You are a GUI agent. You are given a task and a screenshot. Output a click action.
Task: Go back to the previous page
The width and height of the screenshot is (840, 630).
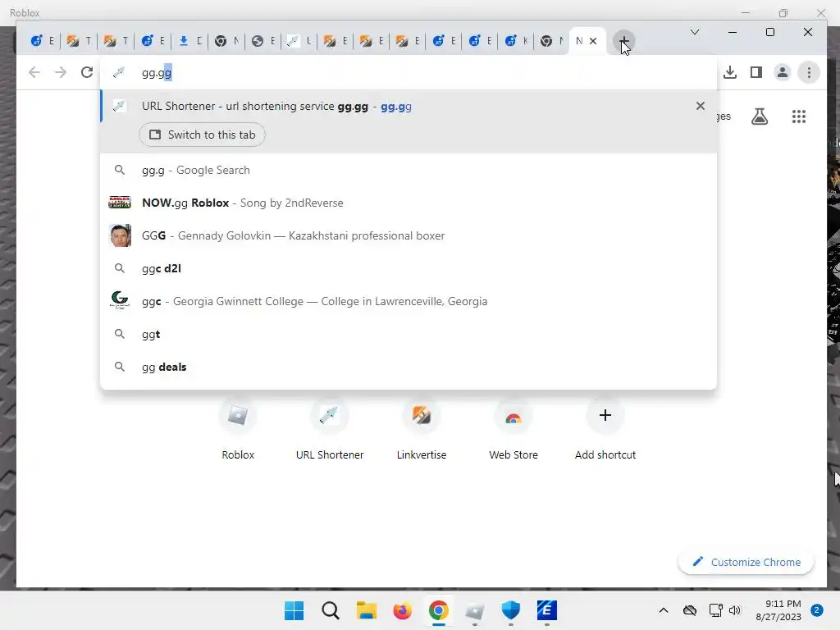pyautogui.click(x=34, y=72)
